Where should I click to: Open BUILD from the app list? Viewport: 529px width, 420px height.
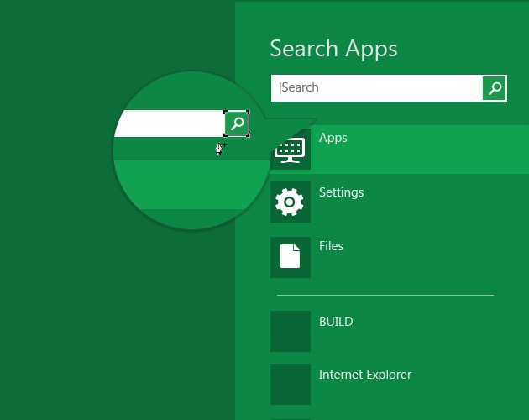[336, 322]
